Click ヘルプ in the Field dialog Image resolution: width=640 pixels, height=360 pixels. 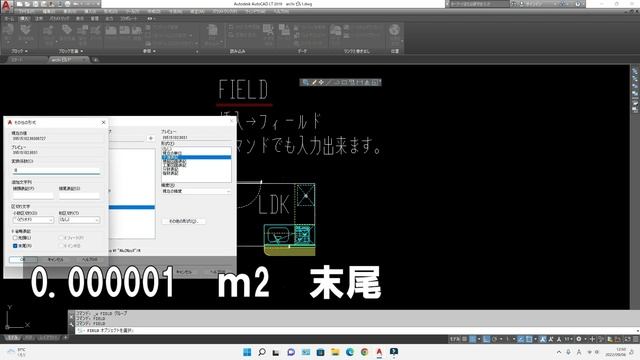pyautogui.click(x=218, y=272)
